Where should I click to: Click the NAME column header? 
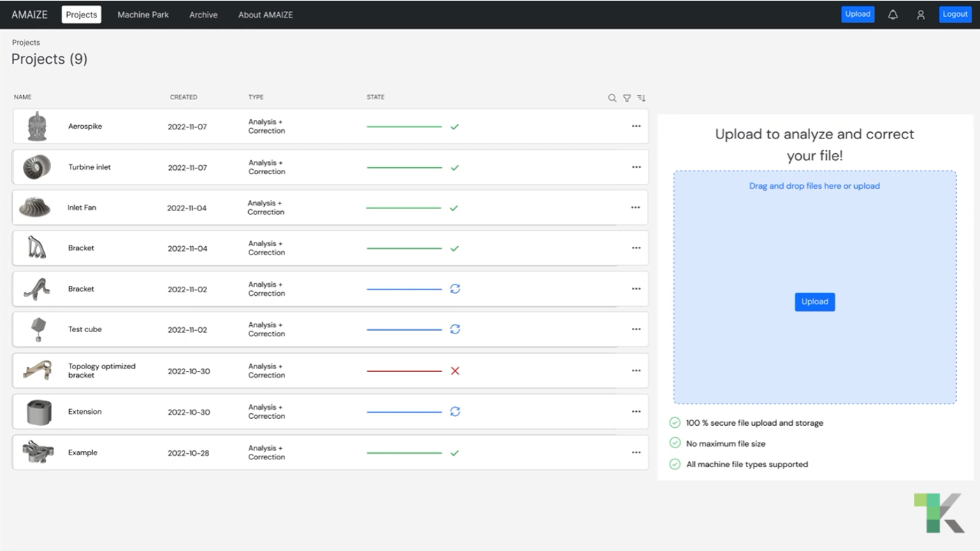(22, 97)
